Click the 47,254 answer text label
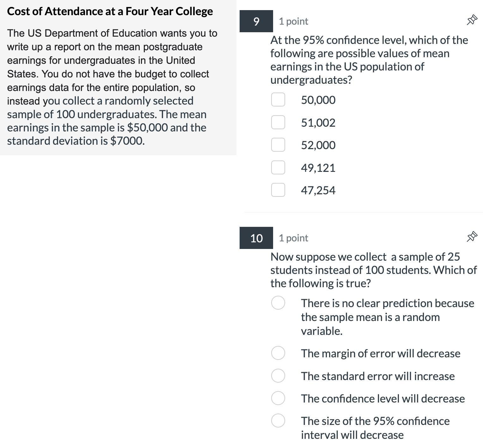 pos(318,190)
